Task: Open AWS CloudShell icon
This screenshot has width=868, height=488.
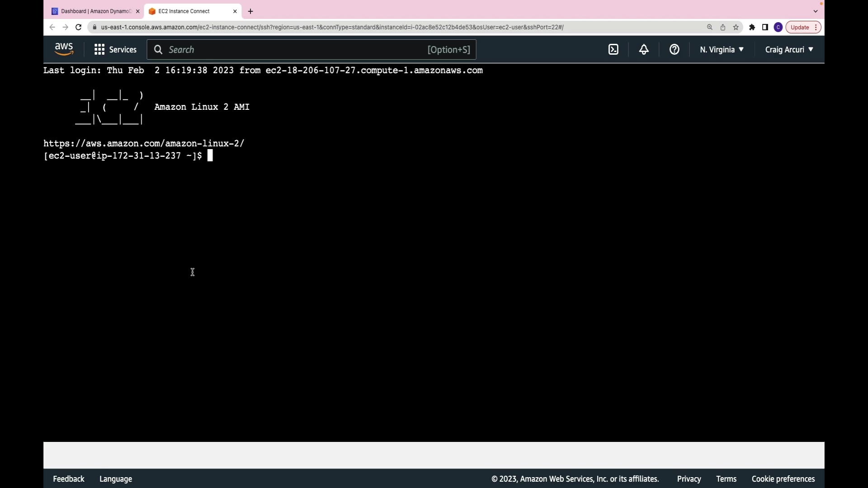Action: (613, 50)
